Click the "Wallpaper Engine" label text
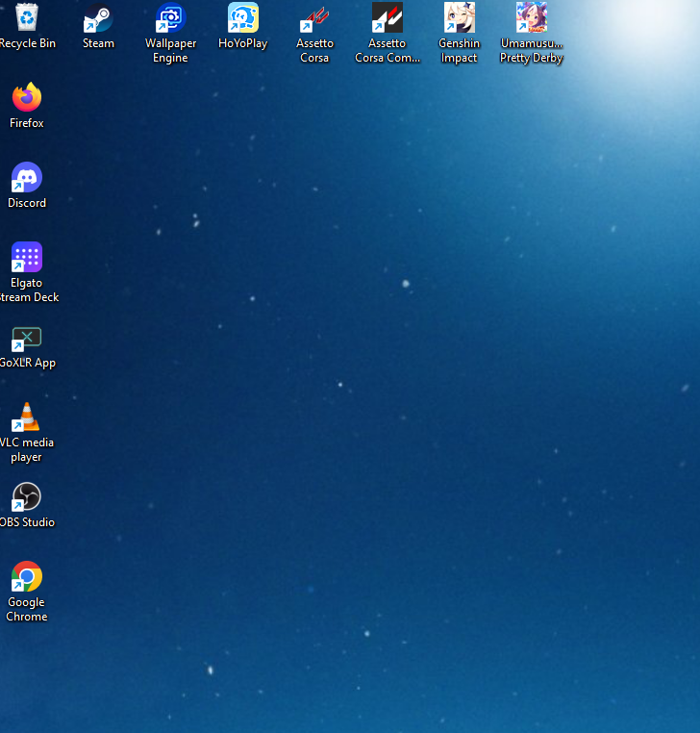The height and width of the screenshot is (733, 700). point(170,50)
